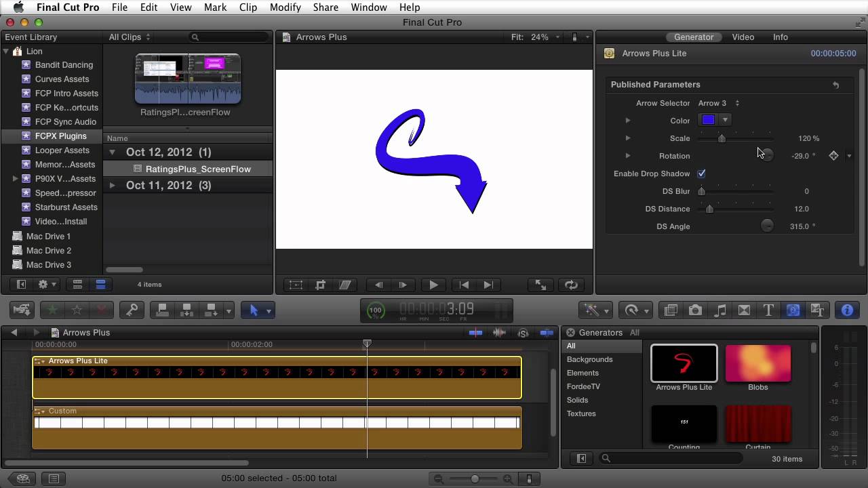Toggle the Timeline Index button

(54, 479)
